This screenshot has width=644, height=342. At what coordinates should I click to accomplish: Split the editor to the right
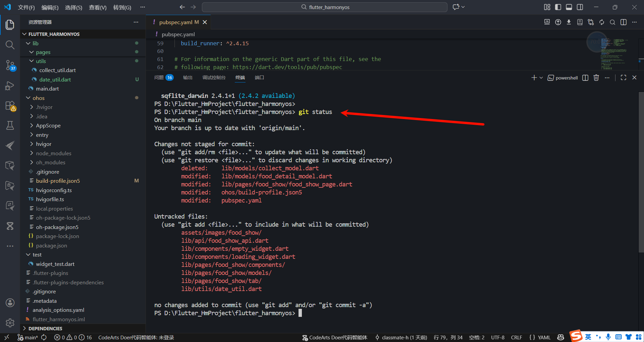624,22
